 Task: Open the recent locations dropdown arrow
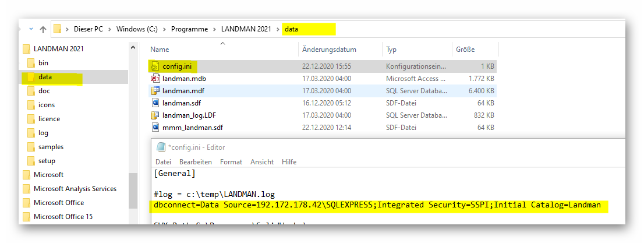coord(30,29)
